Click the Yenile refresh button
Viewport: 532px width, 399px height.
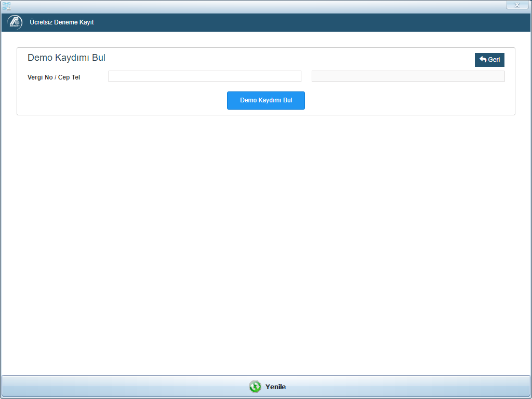266,387
